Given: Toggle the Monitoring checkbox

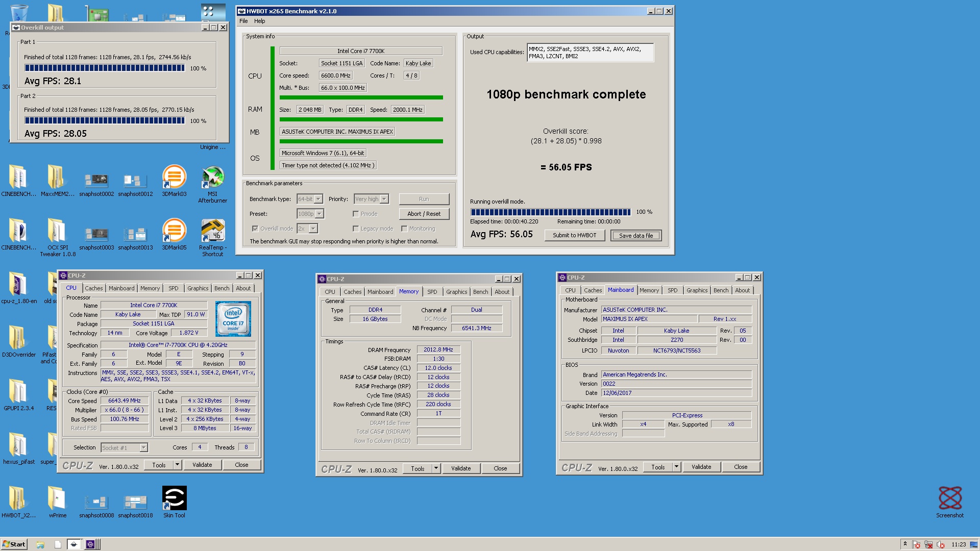Looking at the screenshot, I should coord(404,229).
